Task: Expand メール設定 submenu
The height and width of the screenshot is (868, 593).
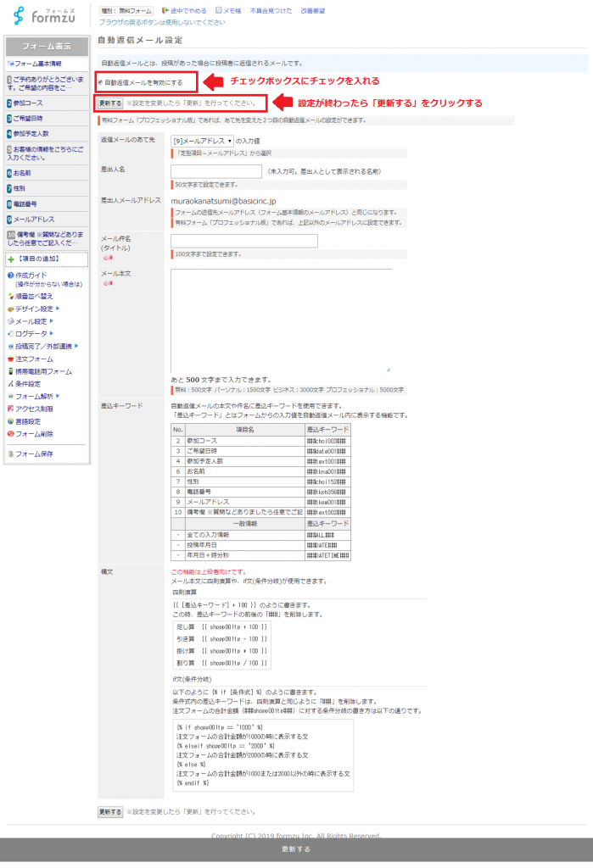Action: pyautogui.click(x=31, y=321)
